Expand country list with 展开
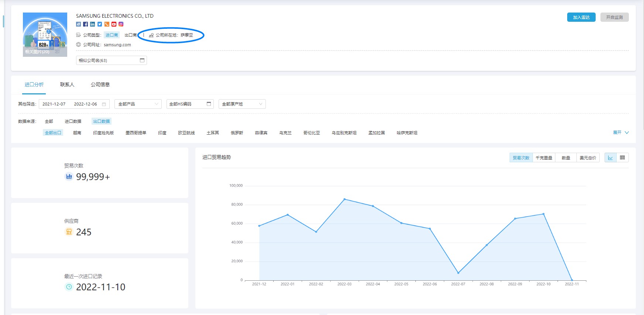Viewport: 644px width, 315px height. click(621, 132)
